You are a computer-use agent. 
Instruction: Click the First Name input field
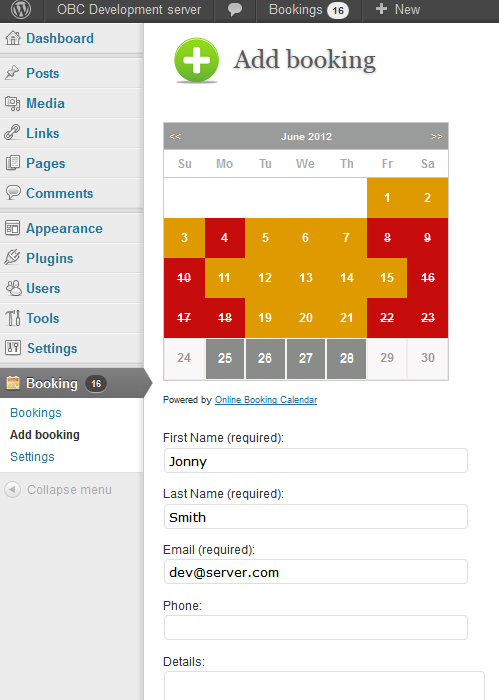tap(316, 461)
